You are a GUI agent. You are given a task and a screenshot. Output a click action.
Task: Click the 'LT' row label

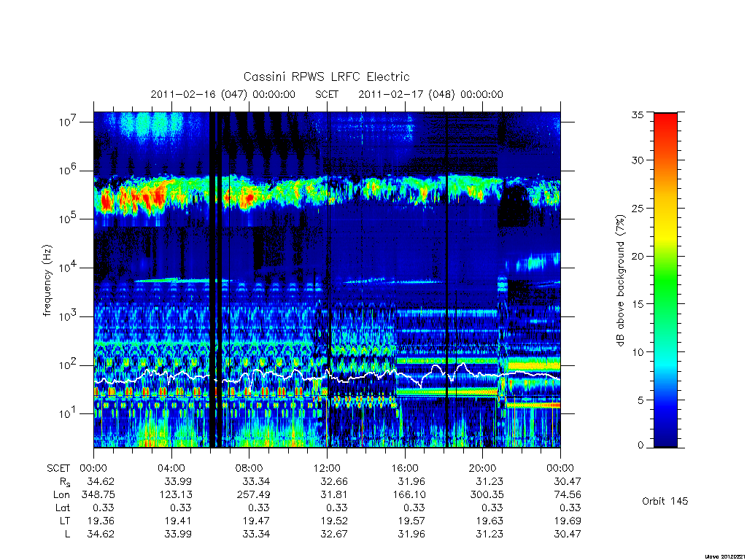tap(65, 521)
